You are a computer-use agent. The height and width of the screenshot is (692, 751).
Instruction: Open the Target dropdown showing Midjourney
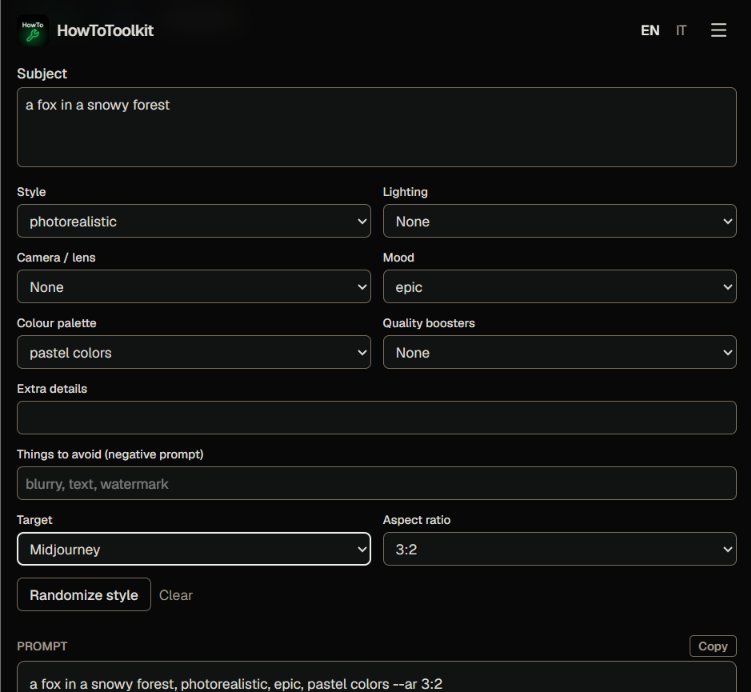click(194, 549)
